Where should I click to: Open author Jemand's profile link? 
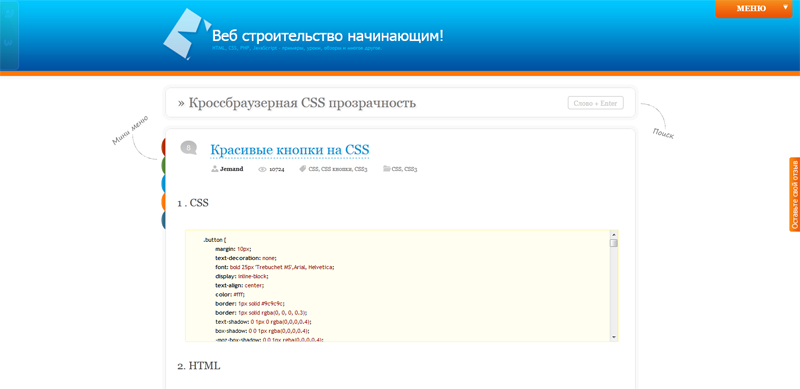(x=232, y=169)
